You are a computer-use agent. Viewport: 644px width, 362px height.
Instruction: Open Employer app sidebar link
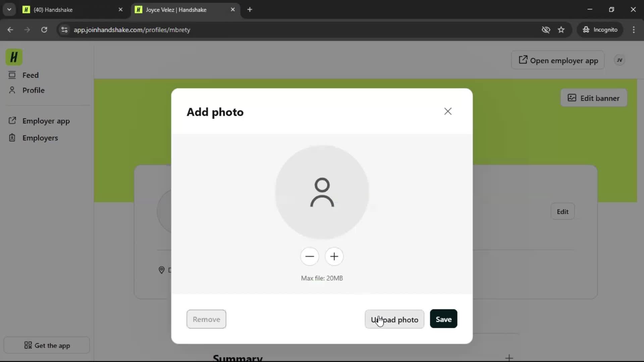click(39, 121)
